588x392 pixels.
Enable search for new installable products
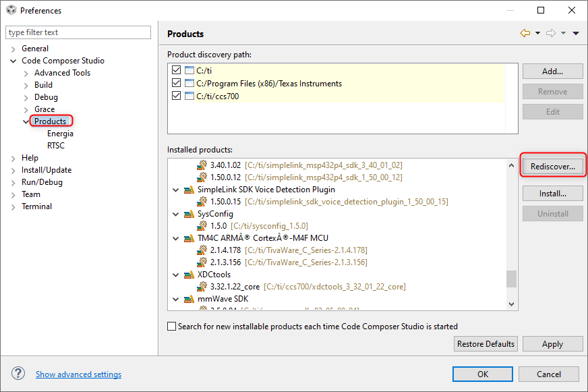point(171,327)
